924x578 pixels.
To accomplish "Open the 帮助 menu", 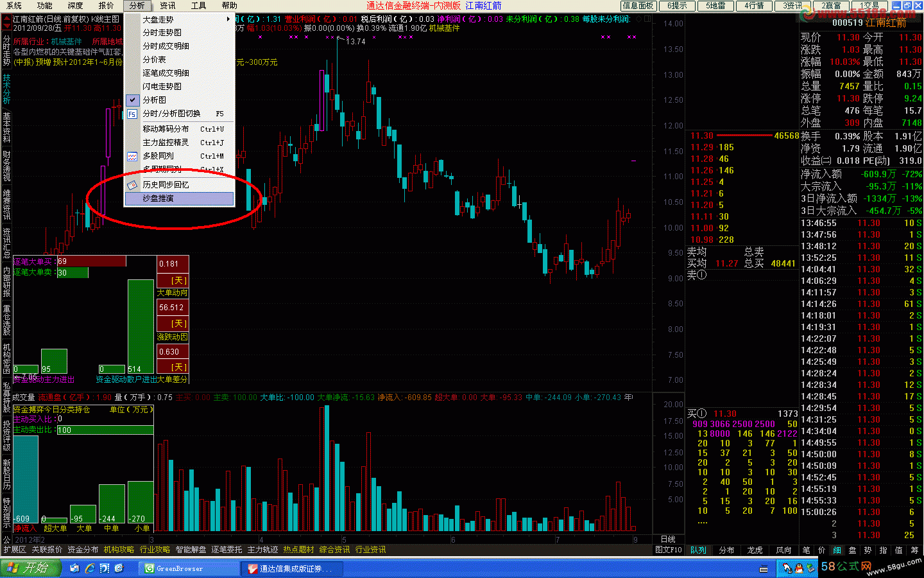I will (229, 6).
